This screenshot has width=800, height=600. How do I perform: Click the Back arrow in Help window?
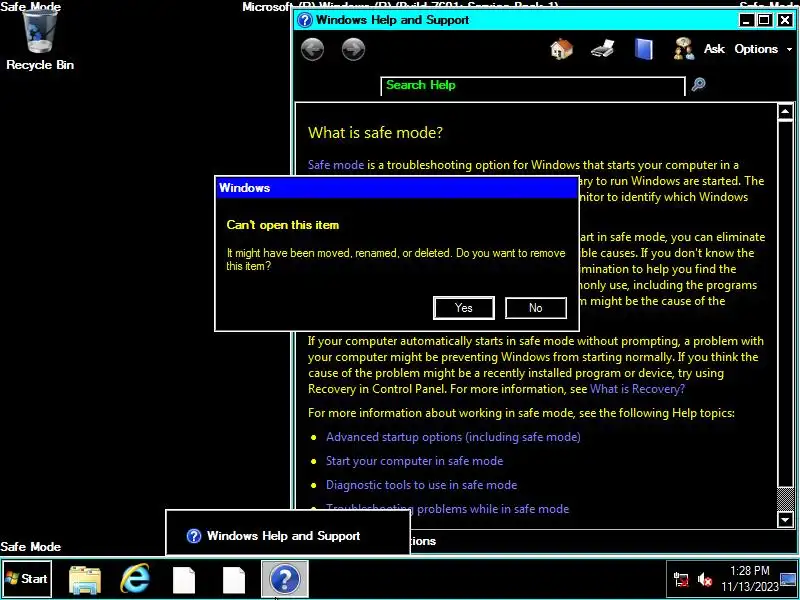pyautogui.click(x=312, y=49)
